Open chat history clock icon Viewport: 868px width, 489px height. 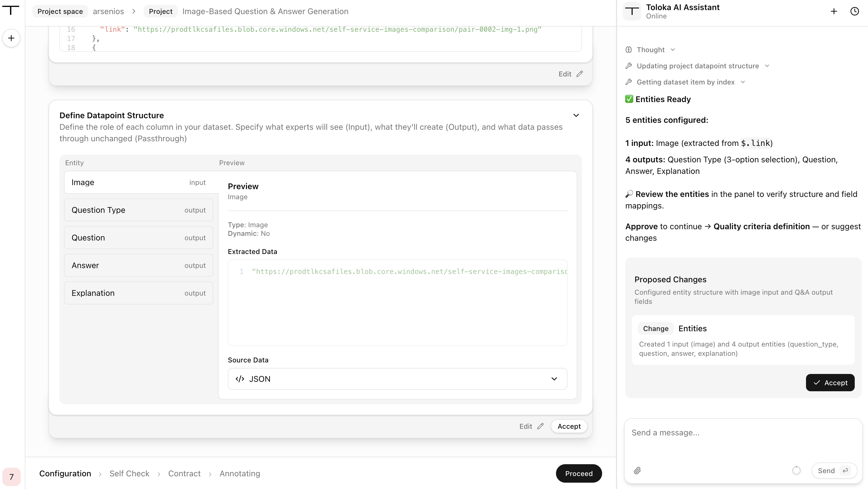pos(854,12)
